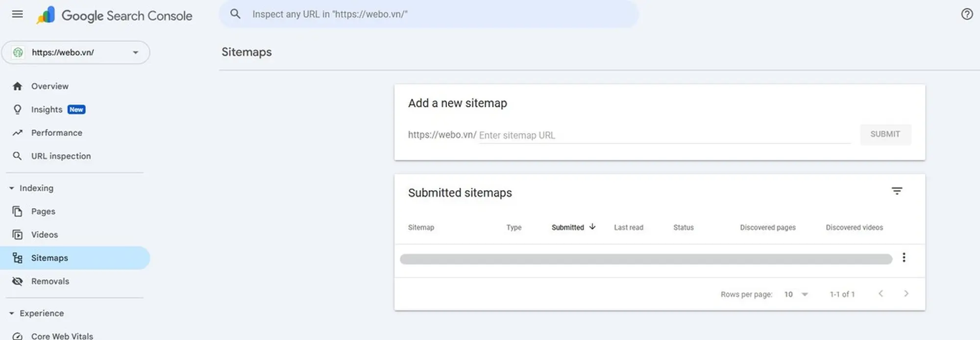
Task: Click the https://webo.vn/ prefix text in sitemap form
Action: click(442, 135)
